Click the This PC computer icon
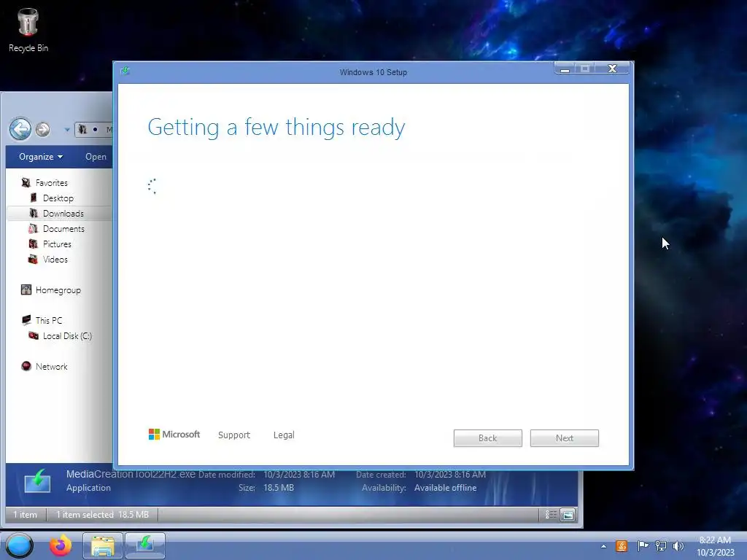The height and width of the screenshot is (560, 747). [26, 320]
